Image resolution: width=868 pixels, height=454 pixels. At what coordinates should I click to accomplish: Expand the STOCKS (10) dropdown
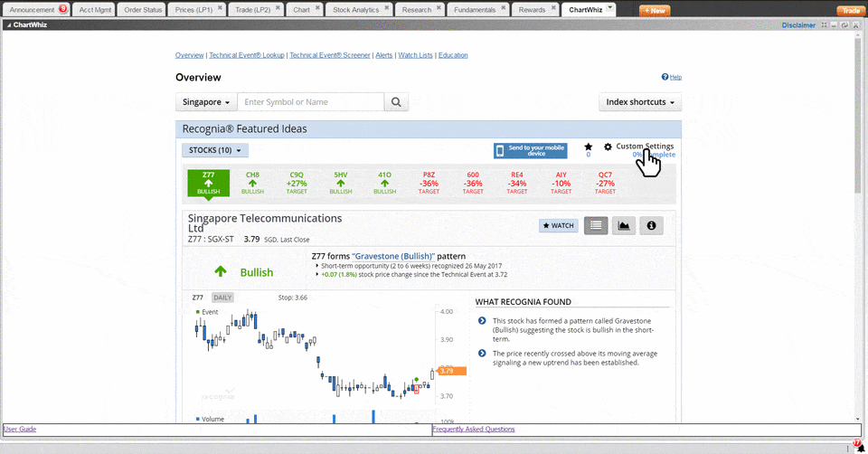pyautogui.click(x=215, y=150)
